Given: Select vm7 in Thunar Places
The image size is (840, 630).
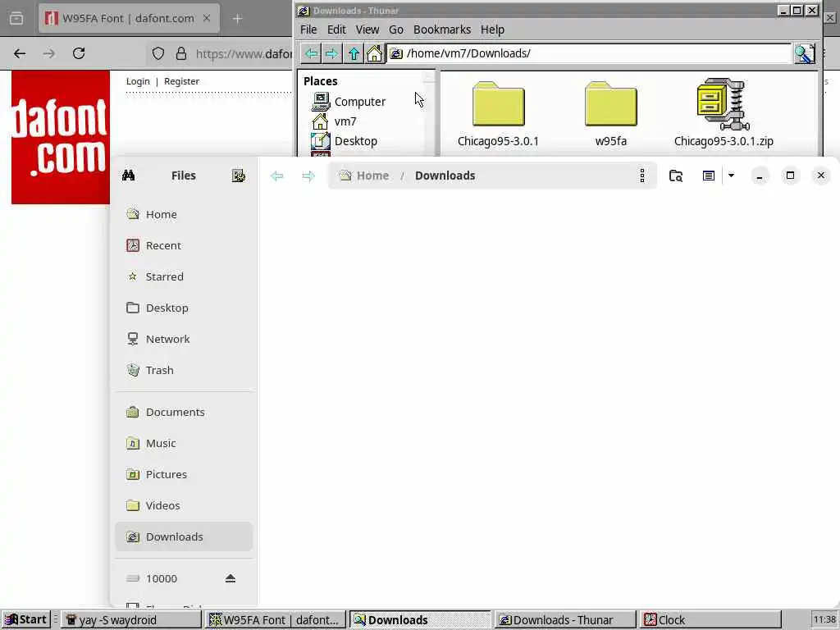Looking at the screenshot, I should [334, 121].
